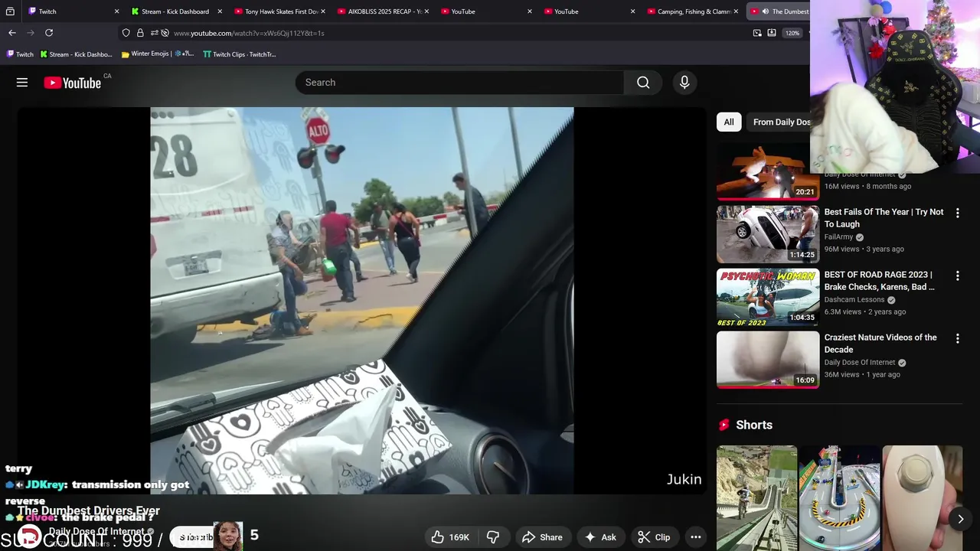
Task: Click the install app icon in address bar
Action: pos(772,33)
